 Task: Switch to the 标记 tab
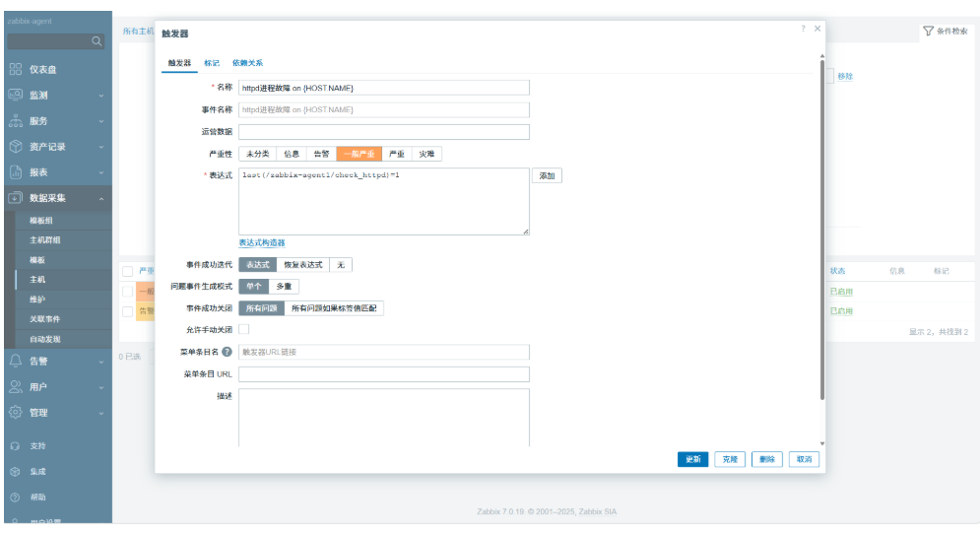(212, 63)
